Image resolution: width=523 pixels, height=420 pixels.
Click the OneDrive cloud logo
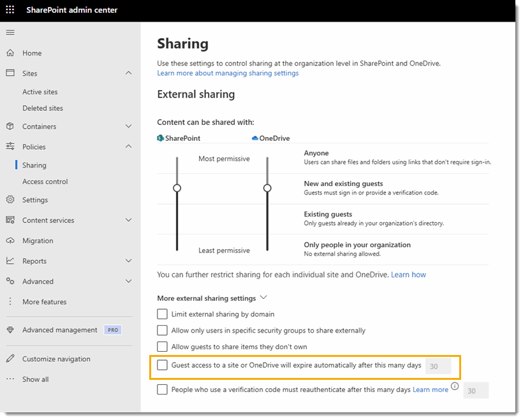(x=255, y=138)
